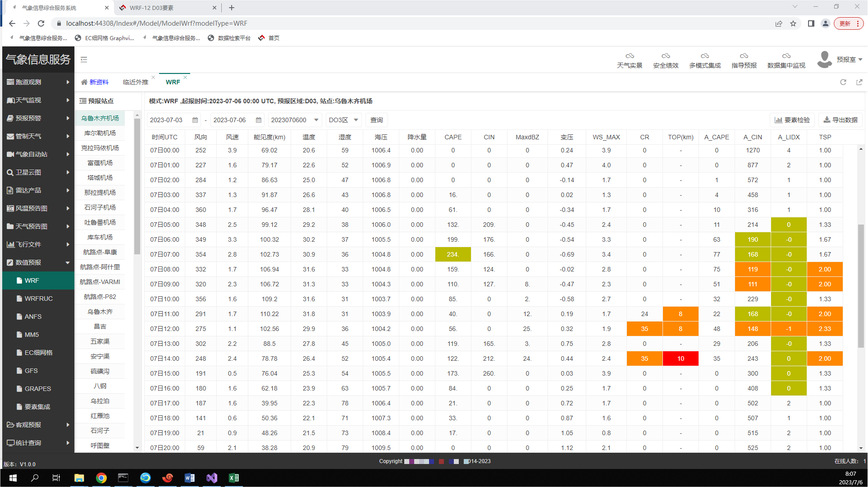The image size is (868, 487).
Task: Switch to the 新资料 tab
Action: [95, 82]
